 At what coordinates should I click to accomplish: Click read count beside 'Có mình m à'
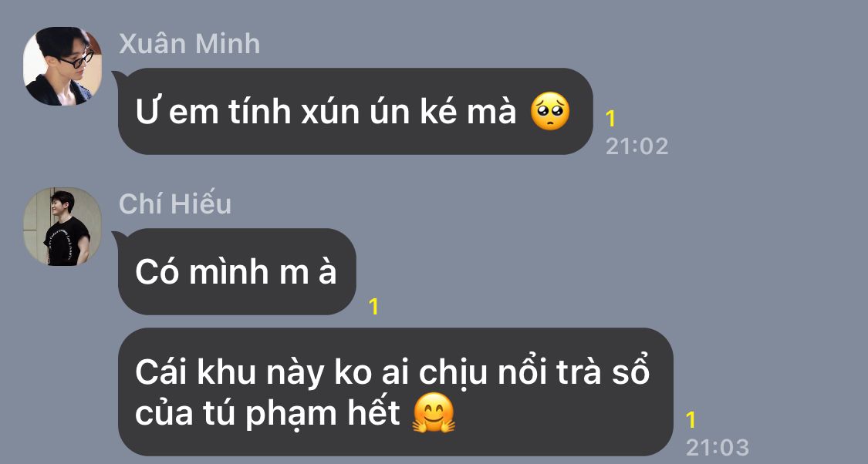(x=373, y=307)
